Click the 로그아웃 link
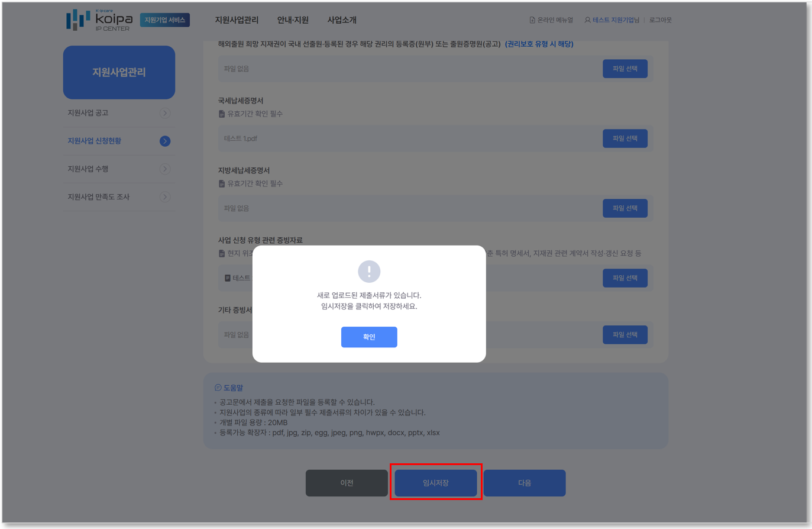 660,20
